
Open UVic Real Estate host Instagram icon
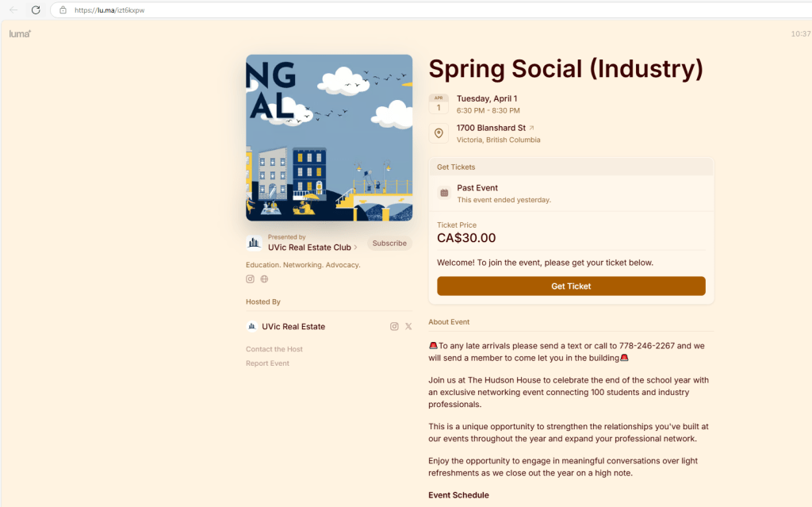(x=394, y=326)
